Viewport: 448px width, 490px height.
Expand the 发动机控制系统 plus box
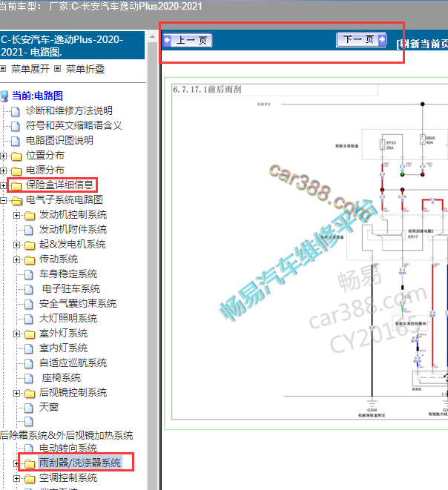[16, 215]
